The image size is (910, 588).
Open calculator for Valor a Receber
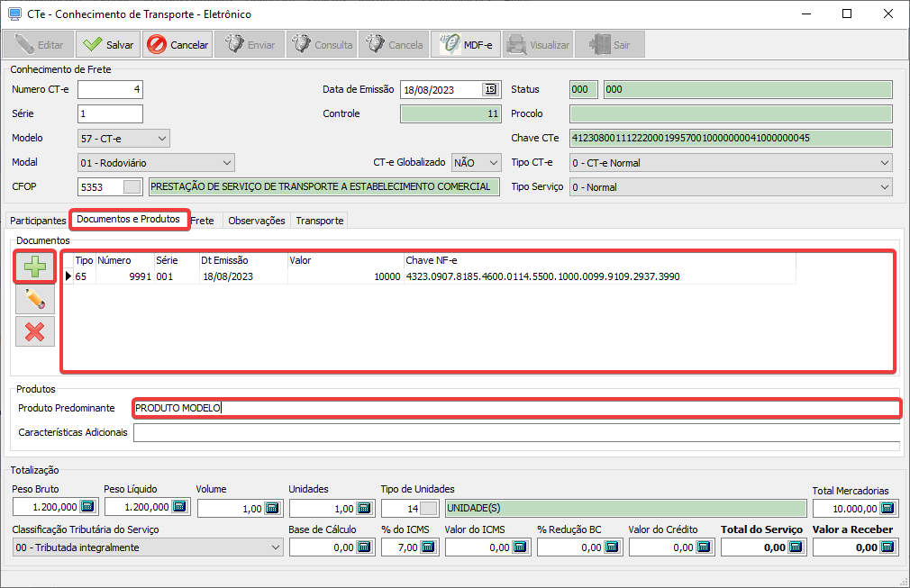(x=887, y=547)
